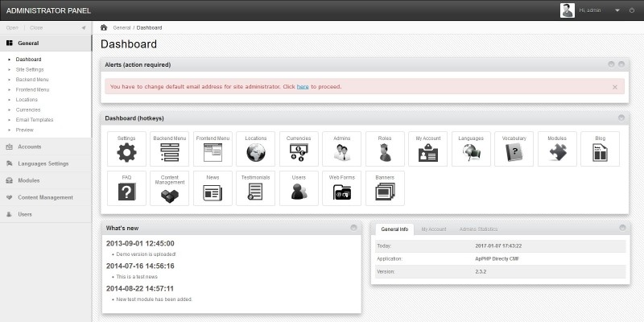Viewport: 644px width, 322px height.
Task: Open Email Templates in the sidebar
Action: (35, 119)
